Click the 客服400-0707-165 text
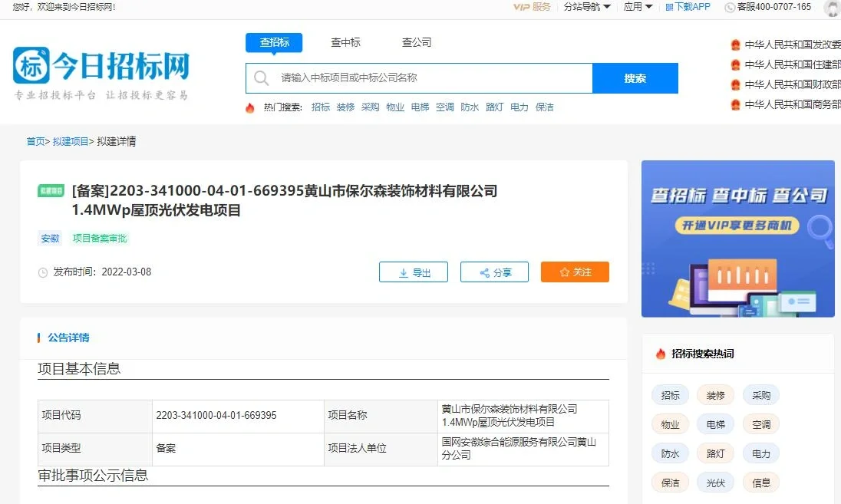This screenshot has height=504, width=841. 774,7
